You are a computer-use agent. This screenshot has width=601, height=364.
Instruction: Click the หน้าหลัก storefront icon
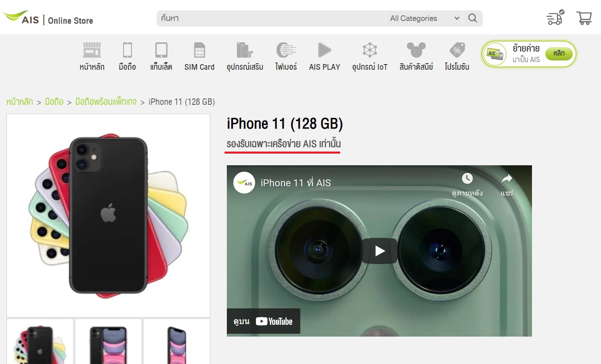tap(92, 50)
